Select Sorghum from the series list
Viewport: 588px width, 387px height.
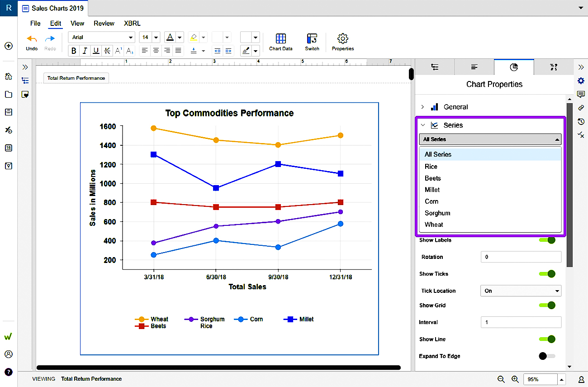pyautogui.click(x=437, y=213)
